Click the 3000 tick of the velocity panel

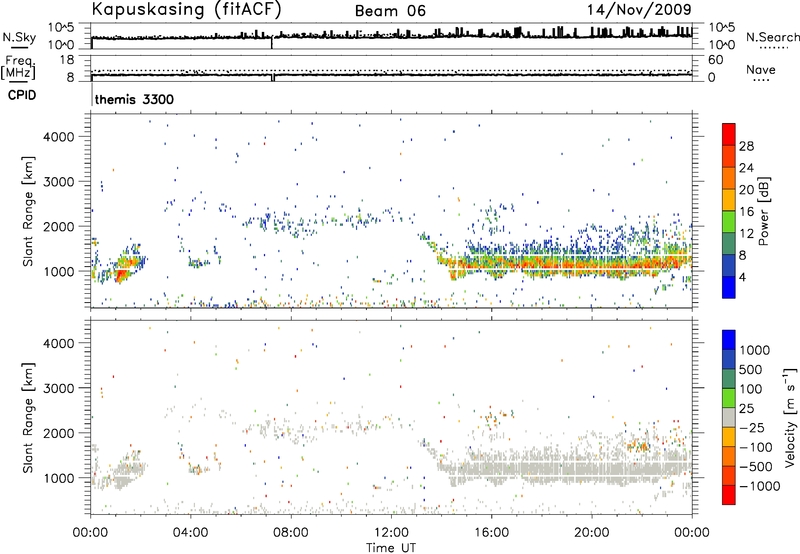click(59, 388)
